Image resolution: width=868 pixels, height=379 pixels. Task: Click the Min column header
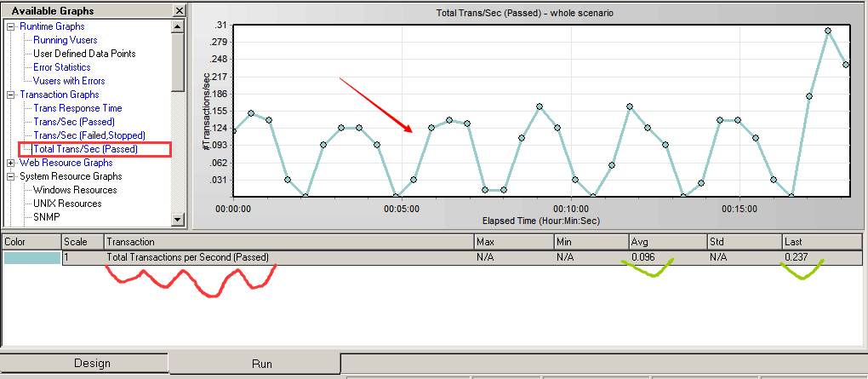pos(591,242)
